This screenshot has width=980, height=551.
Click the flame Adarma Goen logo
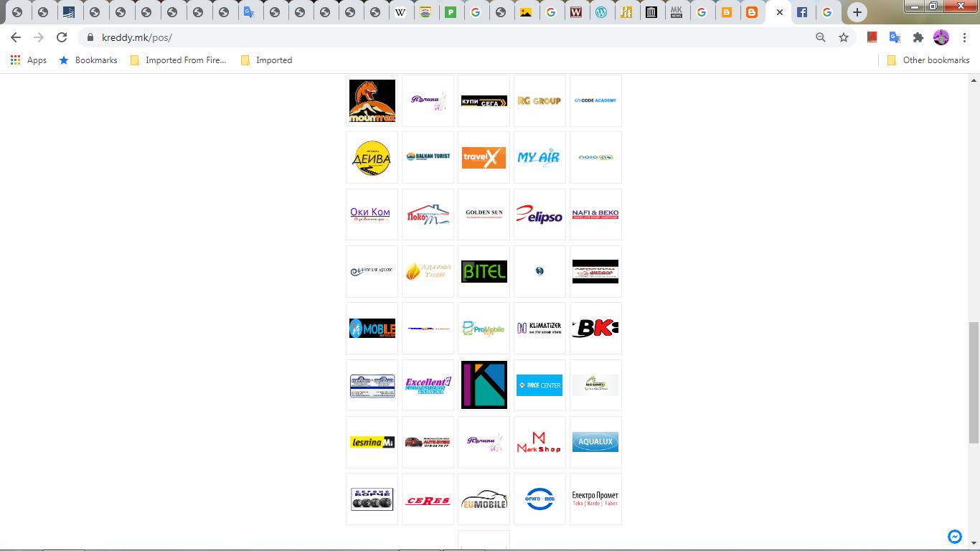pos(428,271)
